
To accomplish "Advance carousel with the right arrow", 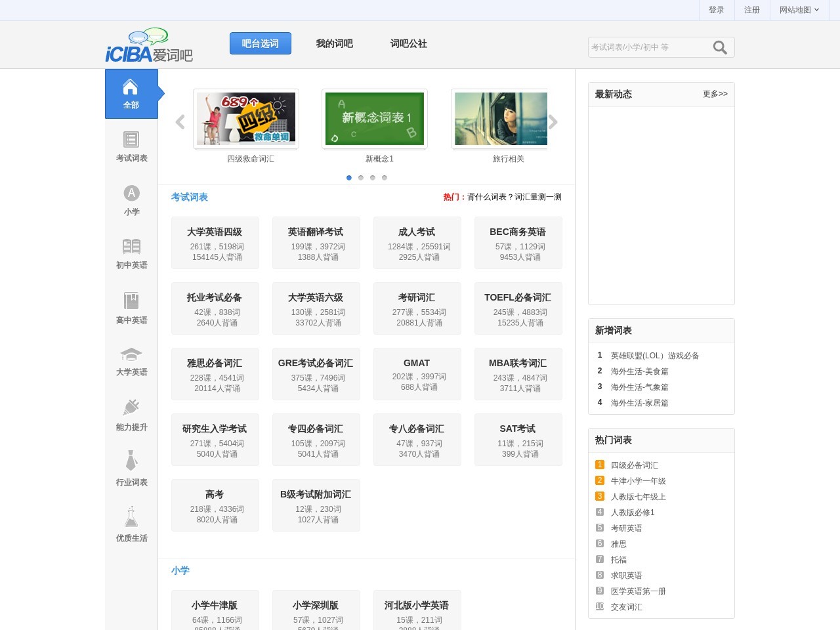I will coord(553,121).
